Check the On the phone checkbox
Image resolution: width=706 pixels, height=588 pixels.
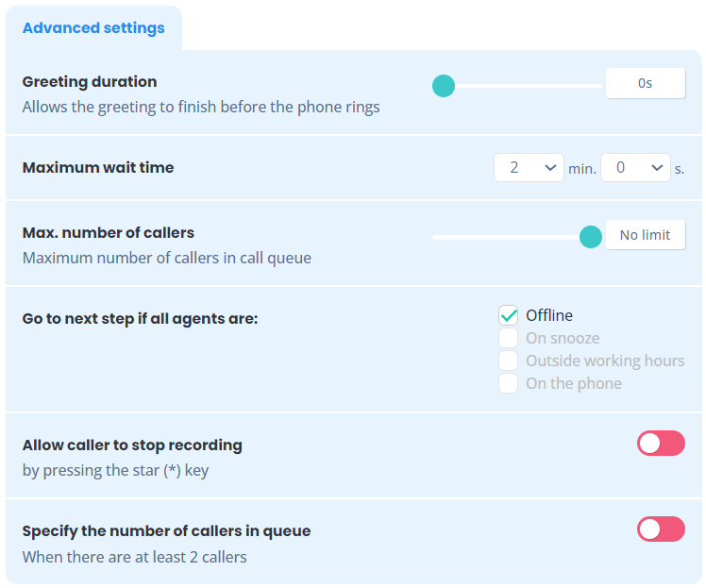click(509, 383)
